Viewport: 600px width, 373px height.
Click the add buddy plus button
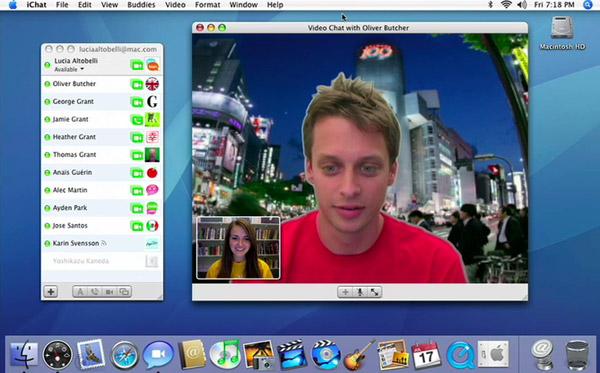coord(51,292)
